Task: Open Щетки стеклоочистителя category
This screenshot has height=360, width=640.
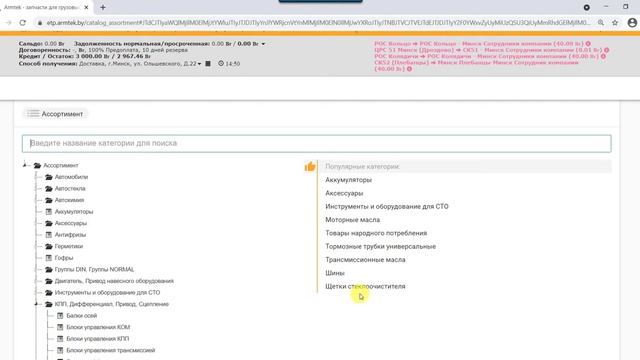Action: (365, 287)
